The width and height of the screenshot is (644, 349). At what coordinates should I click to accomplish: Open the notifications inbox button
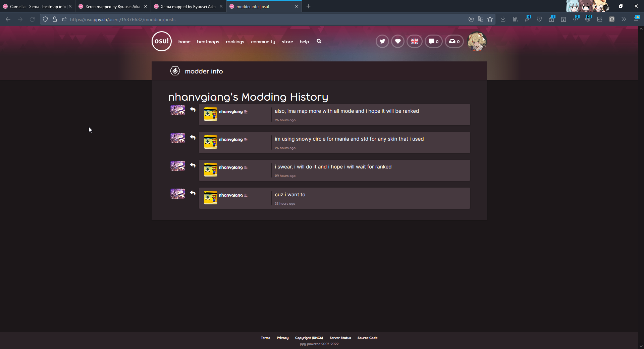click(454, 41)
